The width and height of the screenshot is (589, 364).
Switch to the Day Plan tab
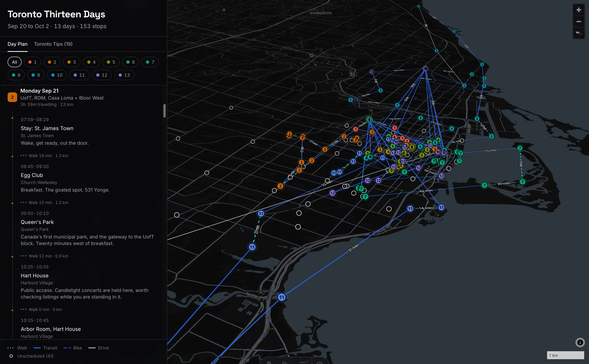point(18,44)
